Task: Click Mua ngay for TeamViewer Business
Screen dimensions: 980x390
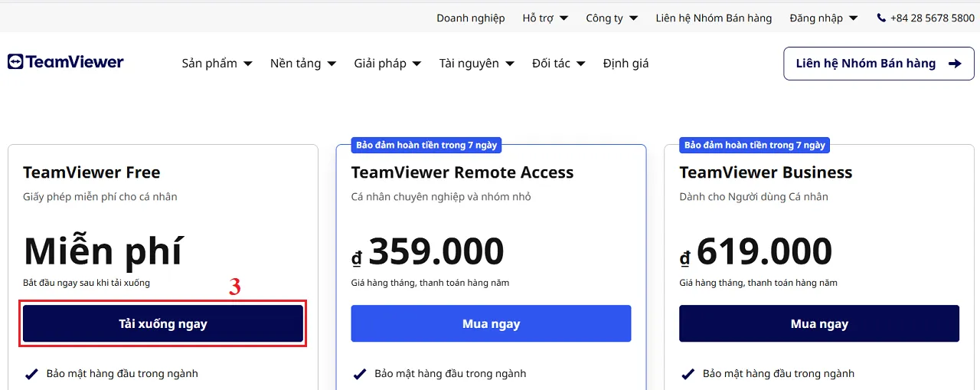Action: 819,323
